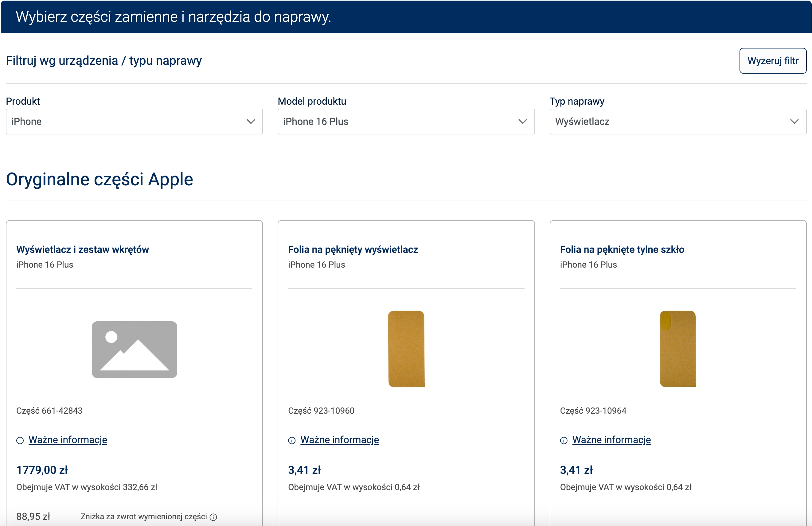The height and width of the screenshot is (526, 812).
Task: Click the Wyzeruj filtr button
Action: point(772,61)
